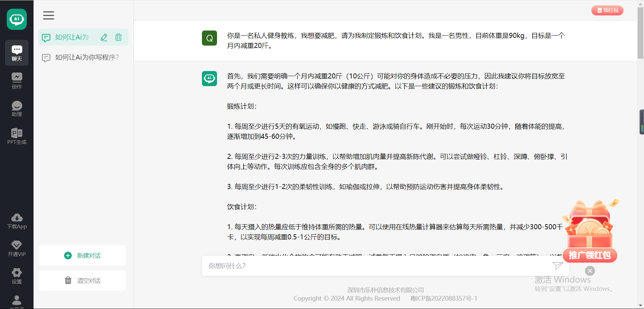The height and width of the screenshot is (309, 644).
Task: Dismiss the 推广领红包 promo popup
Action: 590,270
